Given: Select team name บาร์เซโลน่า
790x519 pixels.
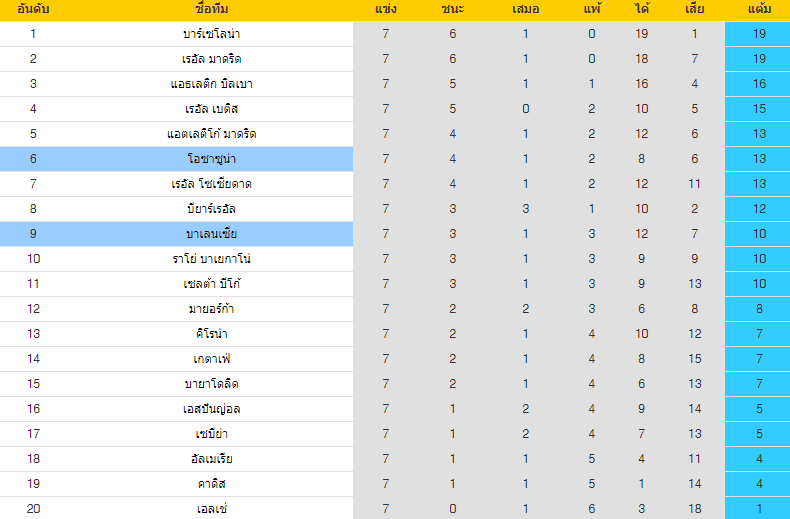Looking at the screenshot, I should (212, 34).
